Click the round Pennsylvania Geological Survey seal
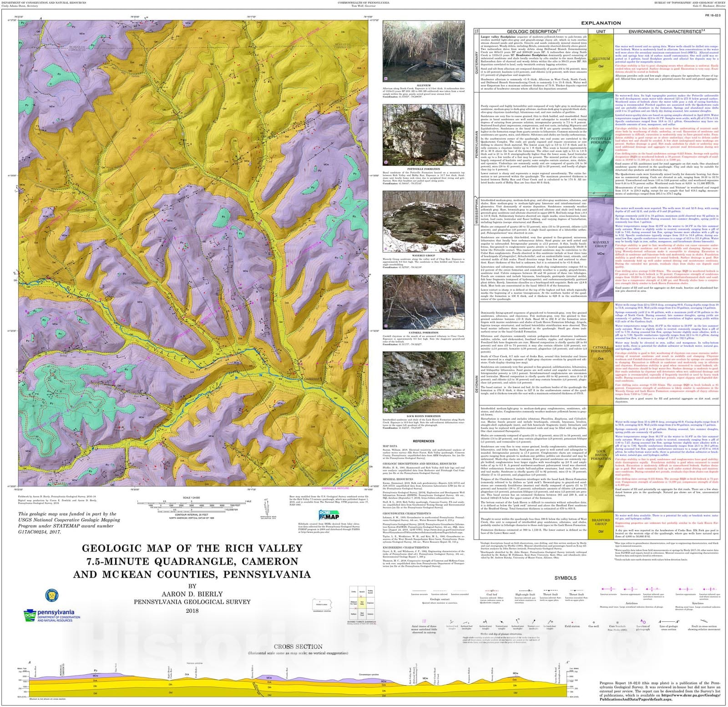Screen dimensions: 728x707 click(52, 595)
